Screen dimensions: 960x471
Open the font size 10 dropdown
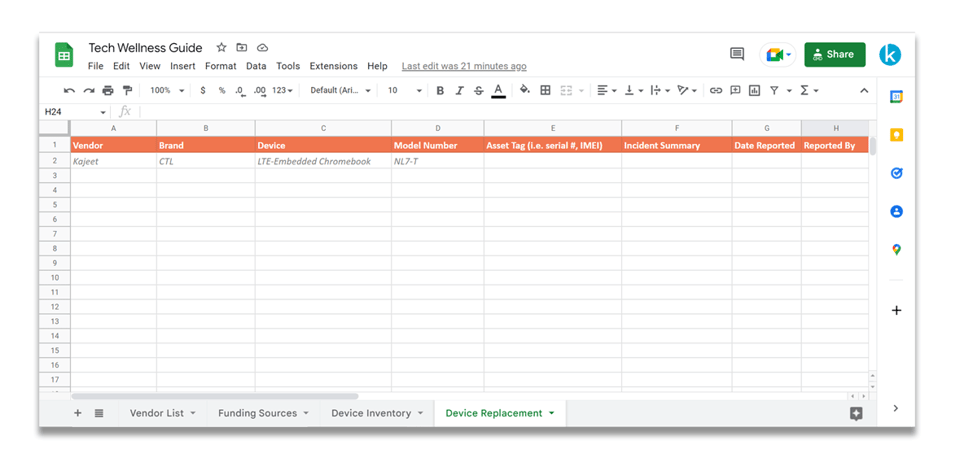(405, 91)
